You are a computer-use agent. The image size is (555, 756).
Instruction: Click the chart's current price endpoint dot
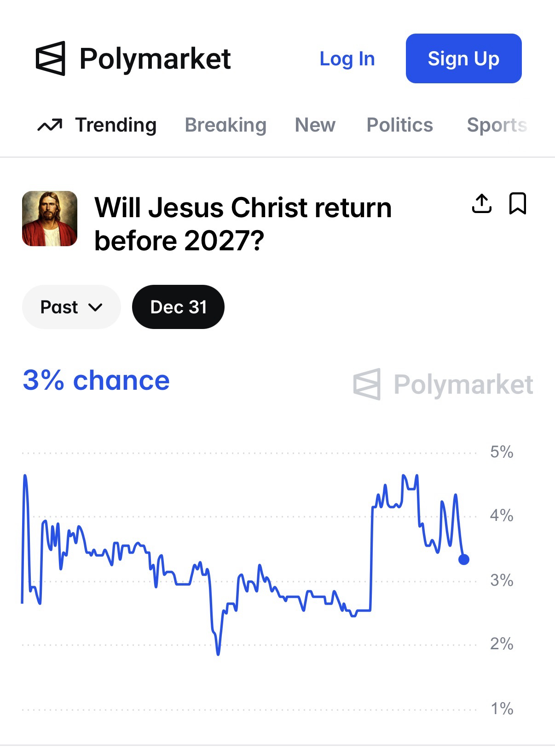click(464, 560)
